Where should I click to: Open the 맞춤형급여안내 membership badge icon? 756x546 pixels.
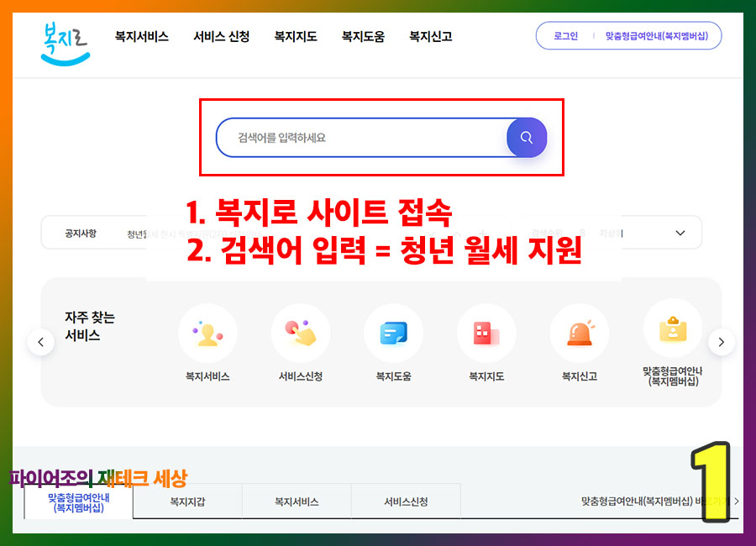pyautogui.click(x=673, y=329)
